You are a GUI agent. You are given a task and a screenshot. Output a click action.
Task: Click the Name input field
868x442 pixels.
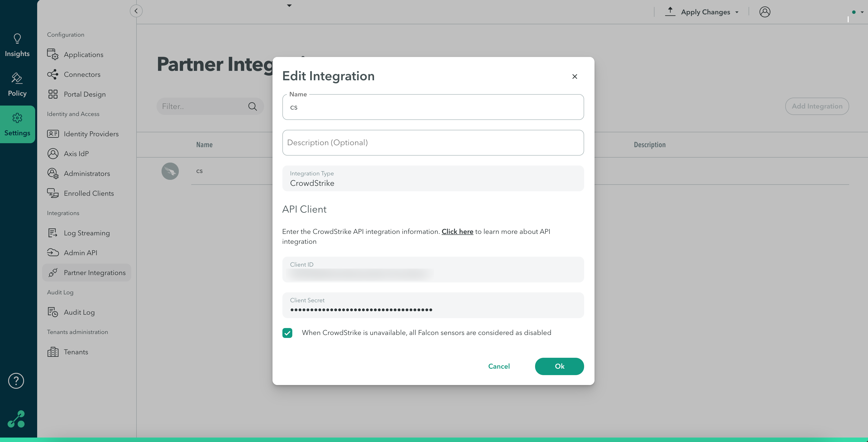pos(433,107)
